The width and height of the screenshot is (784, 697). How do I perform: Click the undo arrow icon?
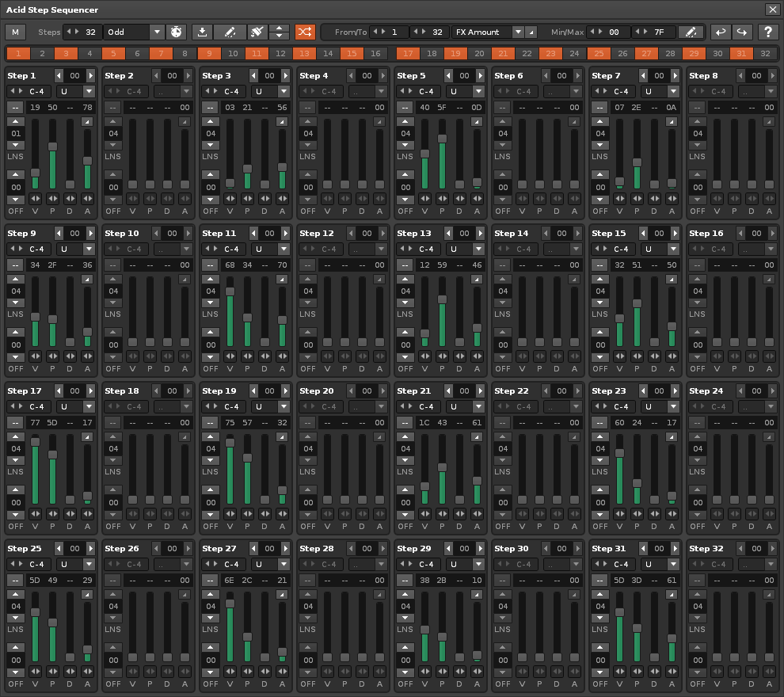pyautogui.click(x=720, y=32)
